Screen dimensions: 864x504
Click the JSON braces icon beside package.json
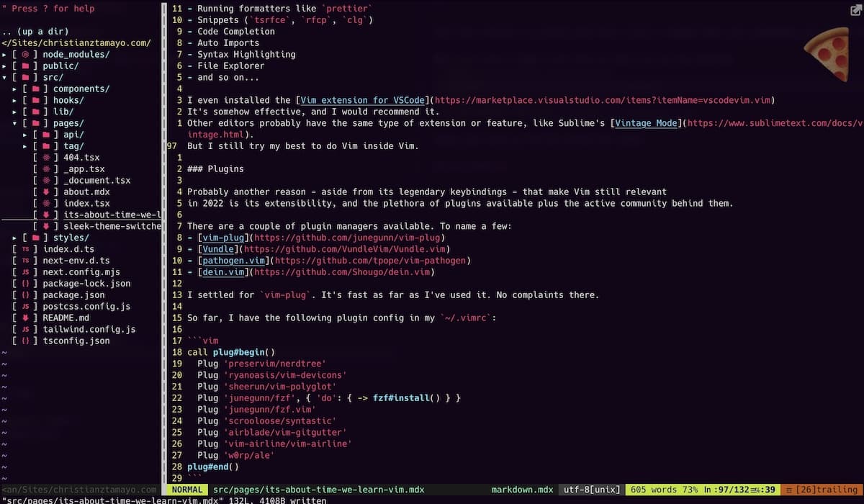pos(26,295)
